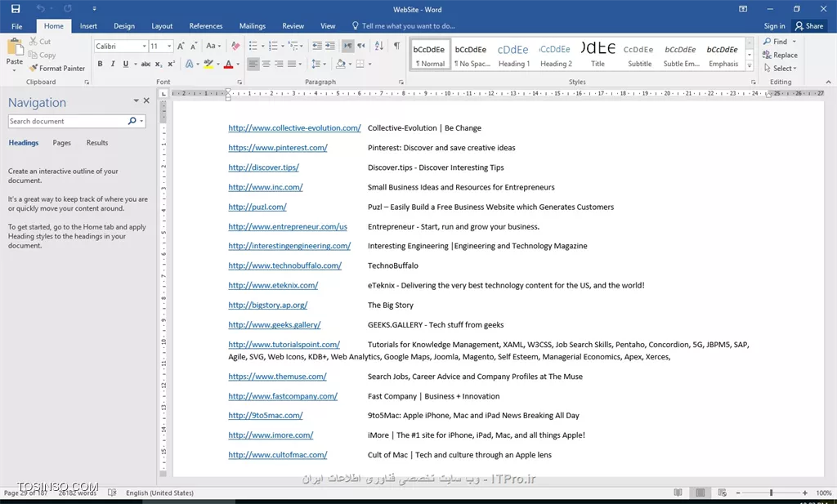Close the Navigation pane
837x504 pixels.
pyautogui.click(x=146, y=100)
